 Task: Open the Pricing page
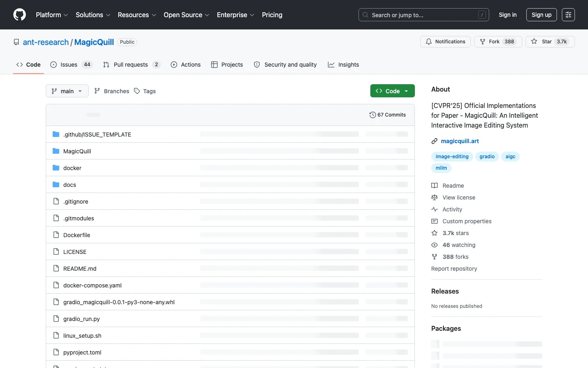272,15
